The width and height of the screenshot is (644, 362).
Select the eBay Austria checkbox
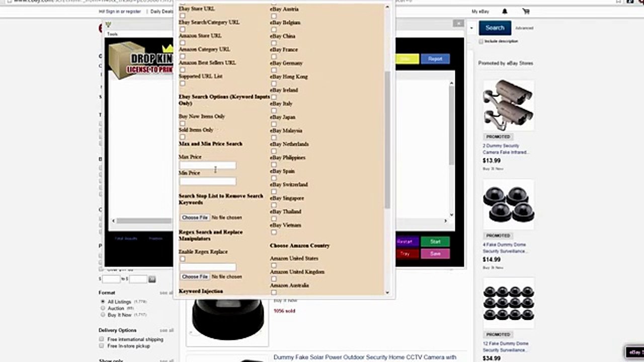pyautogui.click(x=274, y=16)
